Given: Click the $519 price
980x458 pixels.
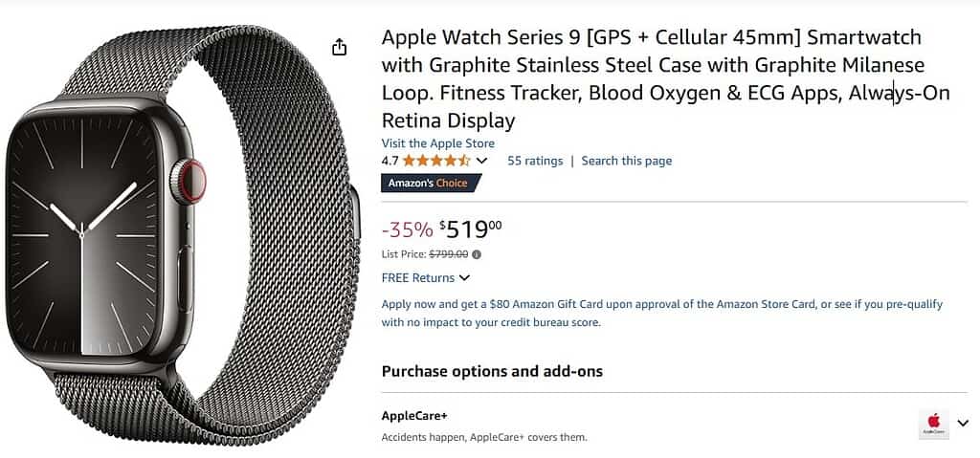Looking at the screenshot, I should click(x=471, y=229).
